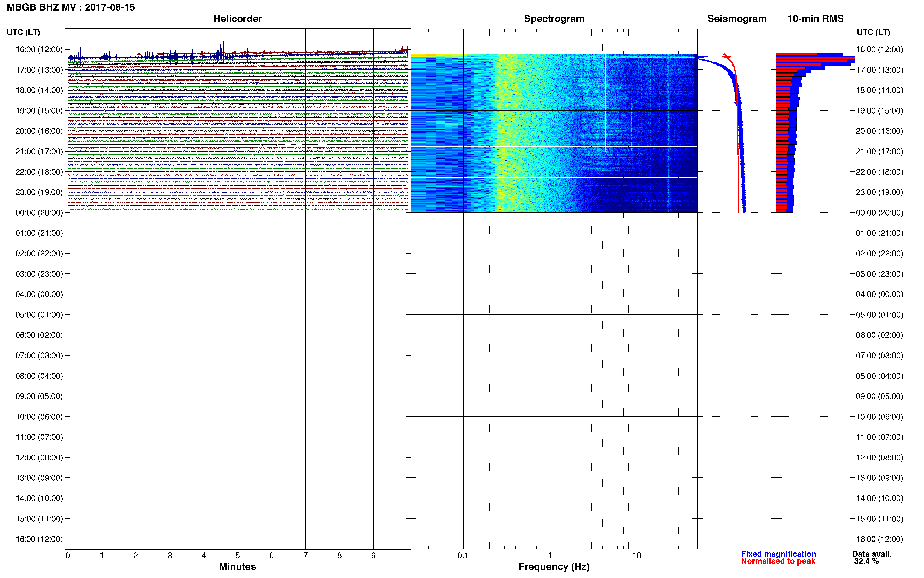The height and width of the screenshot is (578, 924).
Task: Click the right '15:00 (11:00)' time label
Action: 879,519
